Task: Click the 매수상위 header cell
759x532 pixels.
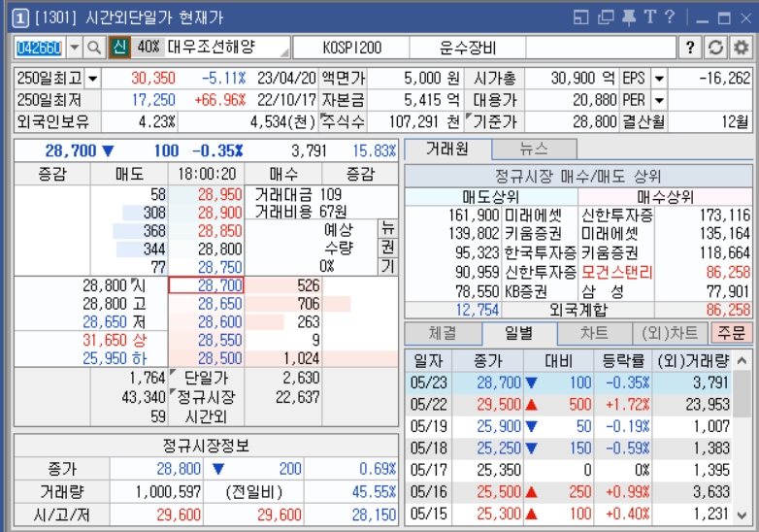Action: click(665, 196)
